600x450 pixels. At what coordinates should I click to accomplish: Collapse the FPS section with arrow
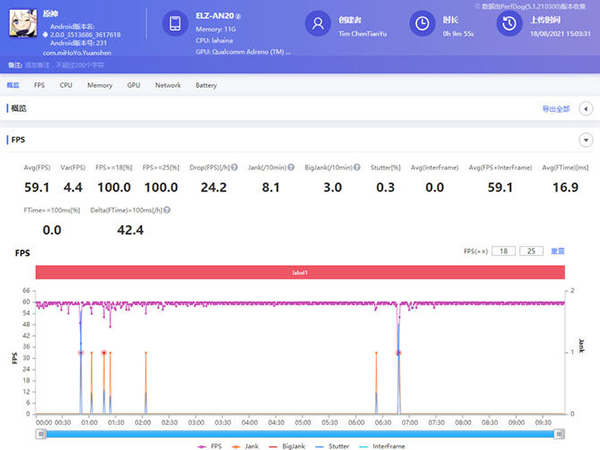coord(585,140)
